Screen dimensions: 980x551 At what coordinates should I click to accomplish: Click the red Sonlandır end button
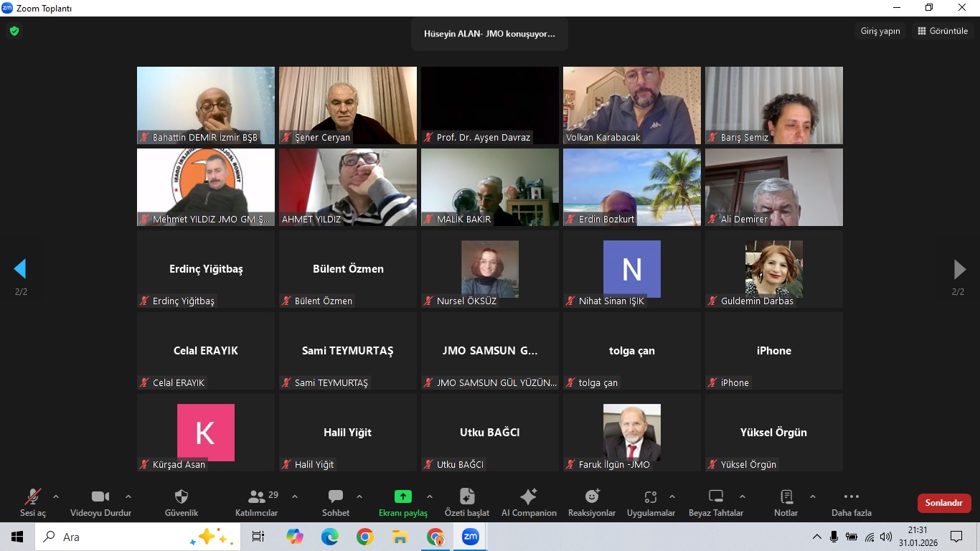click(x=943, y=503)
